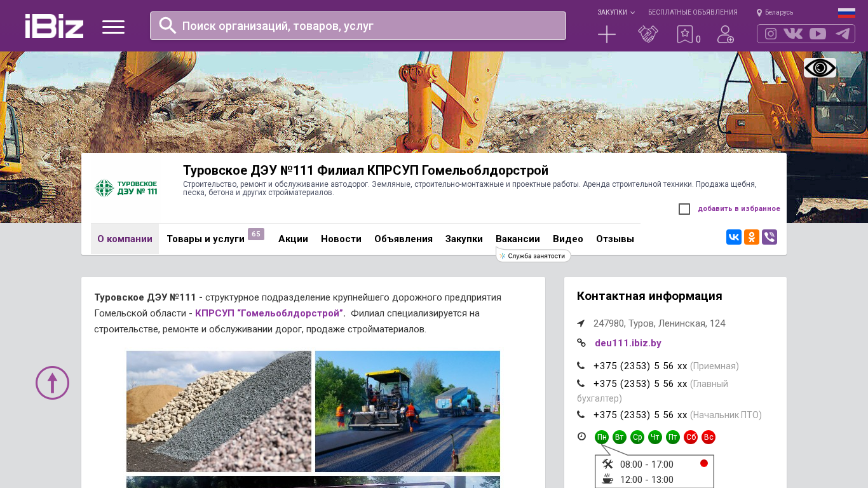Select the Пн weekday circle
This screenshot has width=868, height=488.
602,437
